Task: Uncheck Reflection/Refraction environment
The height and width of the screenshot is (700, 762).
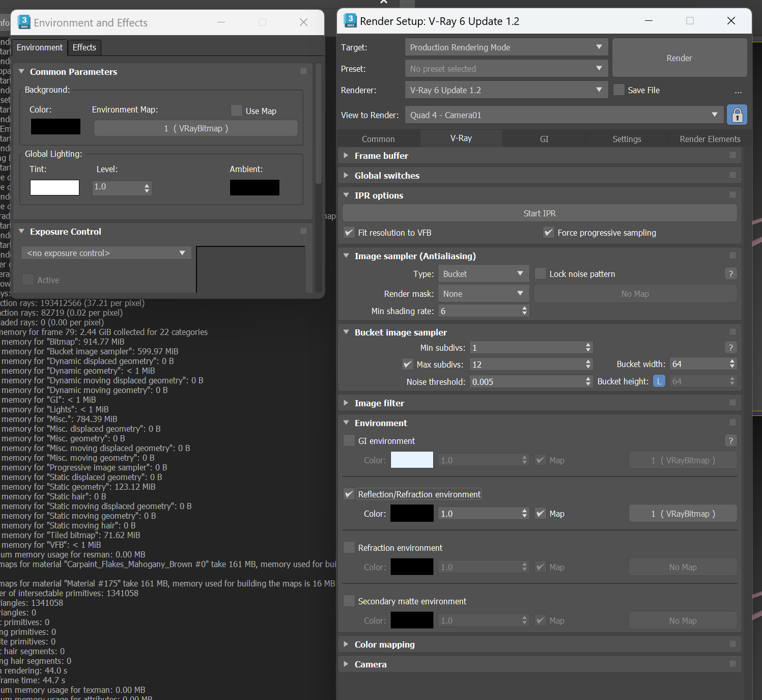Action: [x=349, y=494]
